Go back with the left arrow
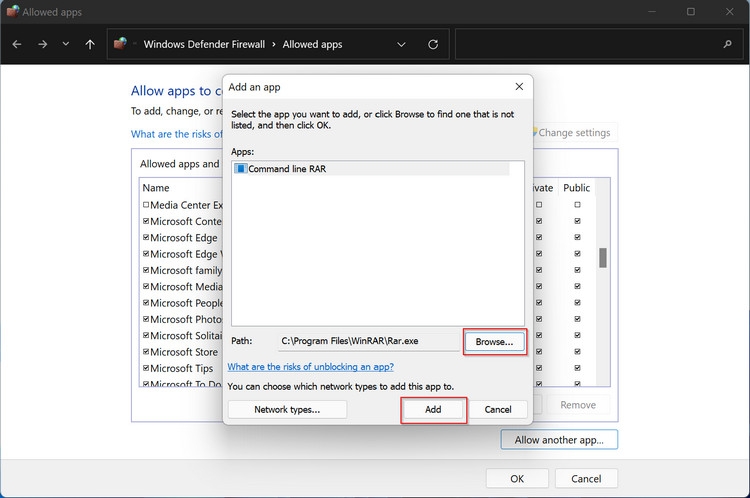 [17, 44]
